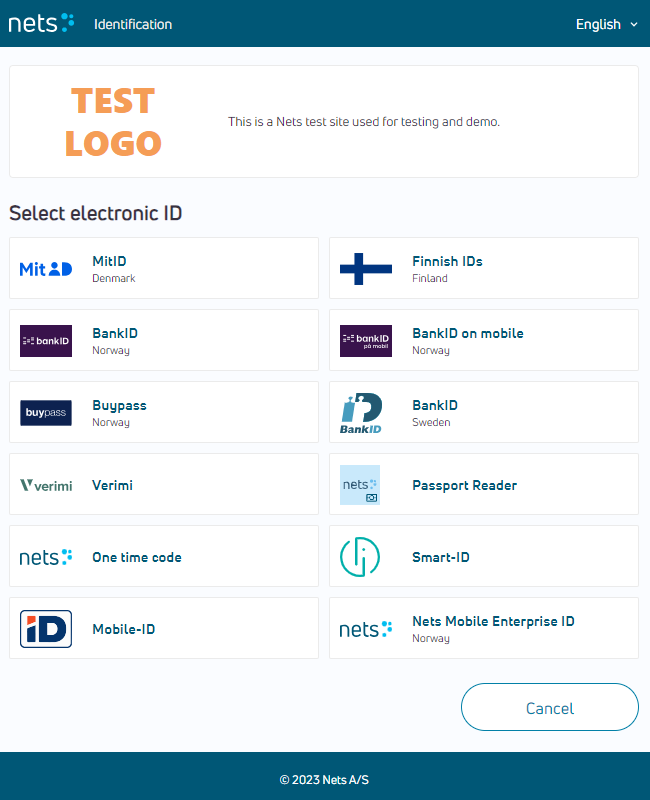Click the BankID på mobil logo

pyautogui.click(x=366, y=341)
